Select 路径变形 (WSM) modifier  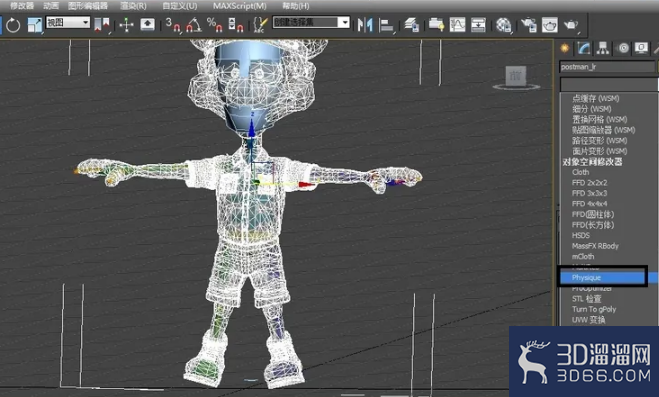tap(599, 140)
